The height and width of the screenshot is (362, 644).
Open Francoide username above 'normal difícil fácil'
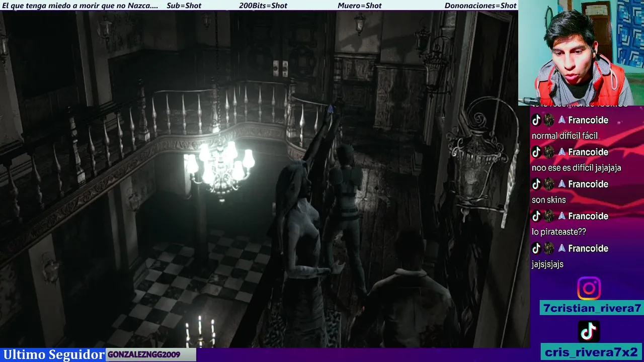588,120
